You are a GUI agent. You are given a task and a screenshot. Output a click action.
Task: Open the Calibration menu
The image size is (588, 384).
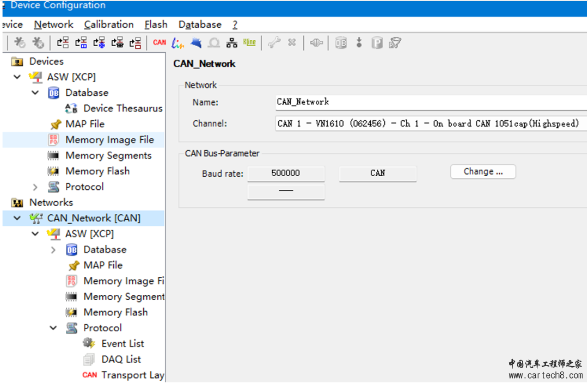pyautogui.click(x=109, y=24)
